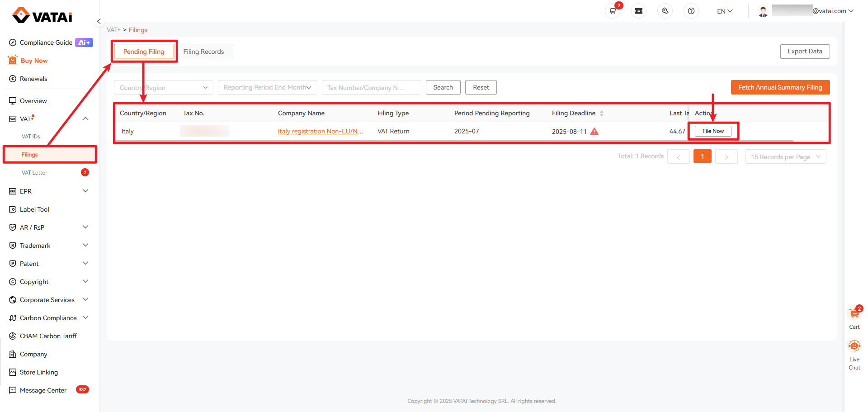
Task: Open the Italy registration company link
Action: (x=321, y=131)
